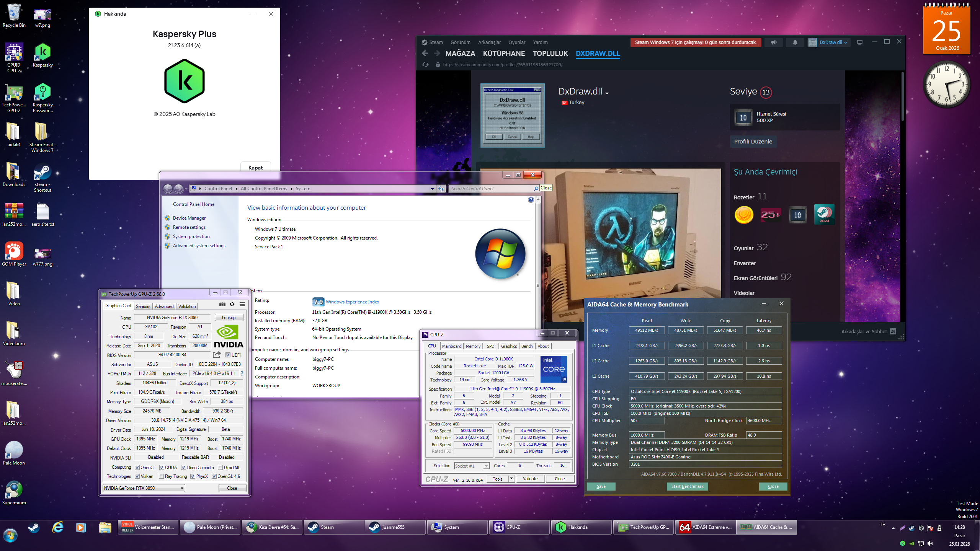Open the KÜTÜPHANE tab in Steam
This screenshot has width=980, height=551.
504,54
